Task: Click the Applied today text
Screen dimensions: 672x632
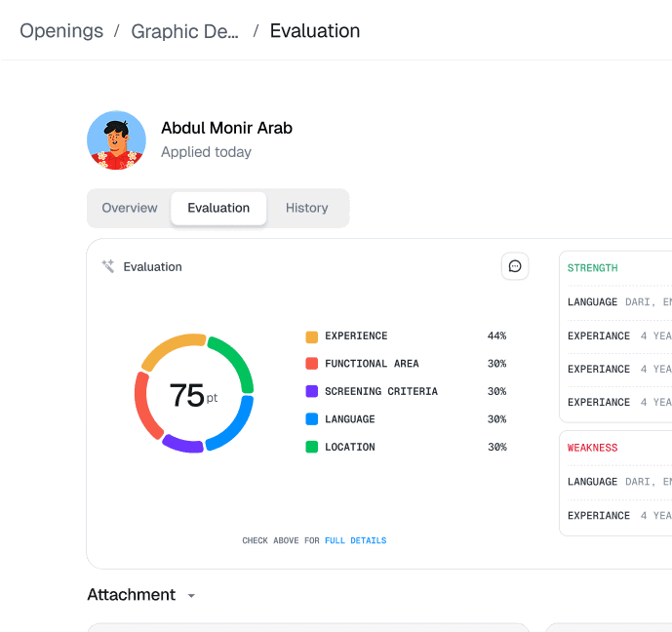Action: (206, 152)
